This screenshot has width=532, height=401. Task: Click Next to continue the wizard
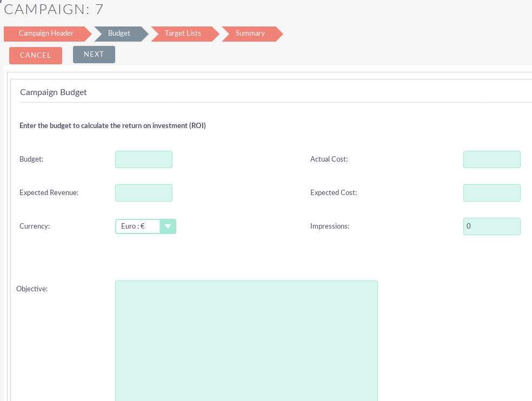(94, 55)
